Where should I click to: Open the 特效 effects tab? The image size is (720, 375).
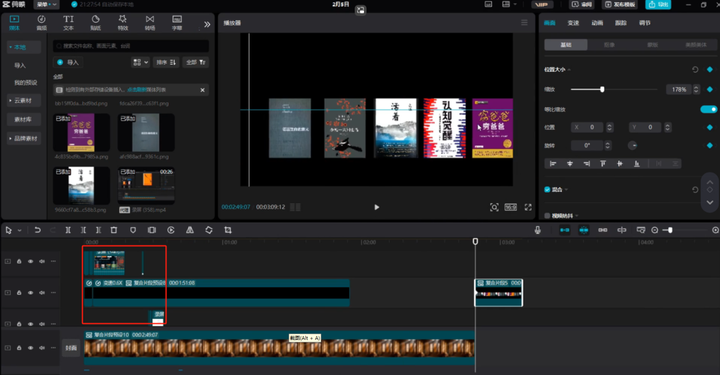point(123,22)
